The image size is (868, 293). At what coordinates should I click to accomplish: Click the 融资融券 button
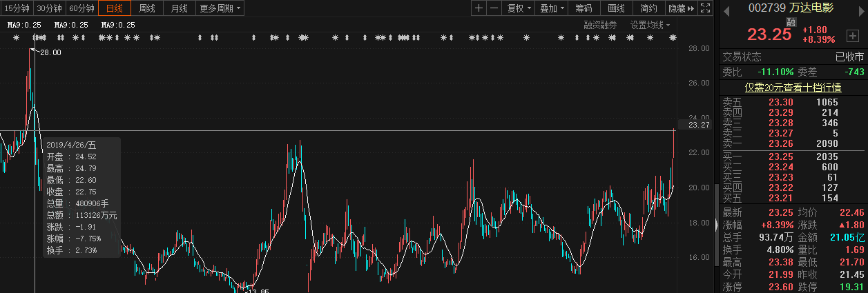(600, 25)
